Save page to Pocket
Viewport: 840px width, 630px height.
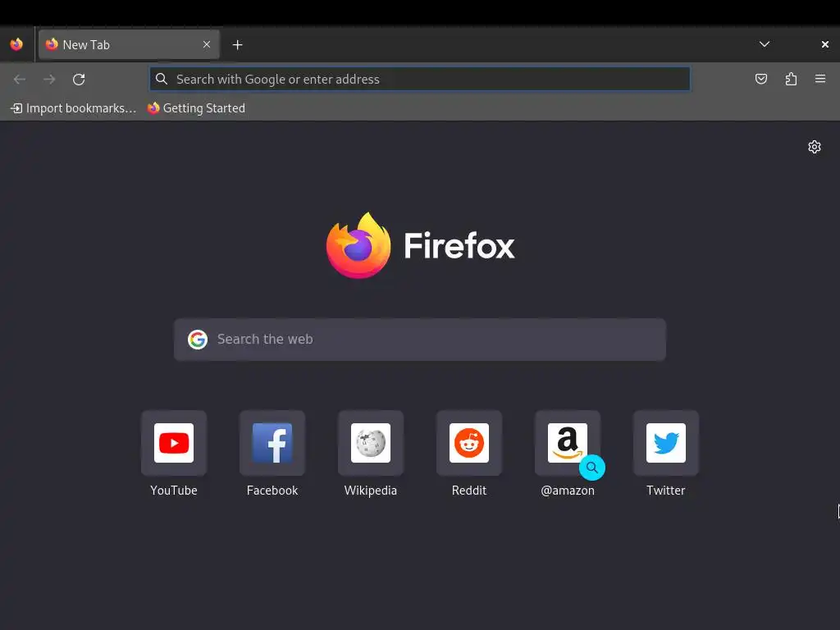pyautogui.click(x=761, y=80)
